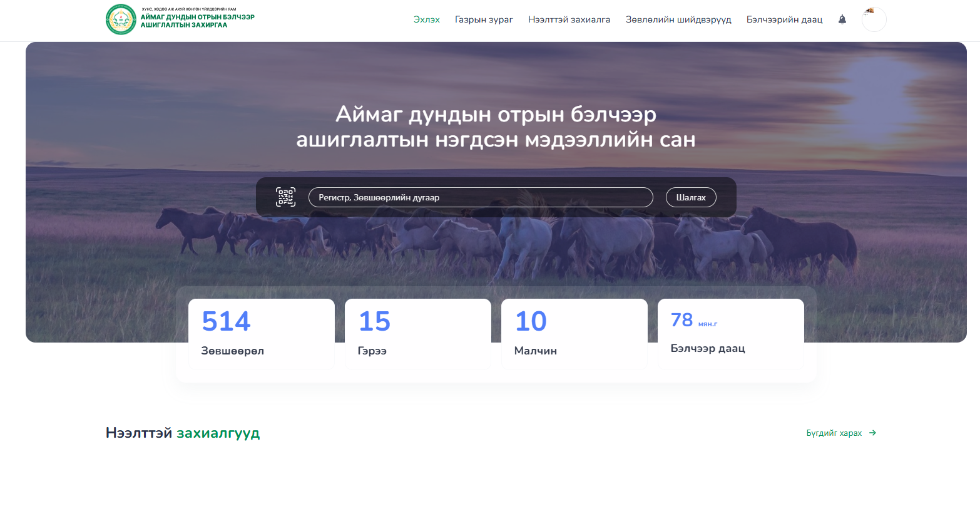Click the Шалгах button

coord(691,197)
